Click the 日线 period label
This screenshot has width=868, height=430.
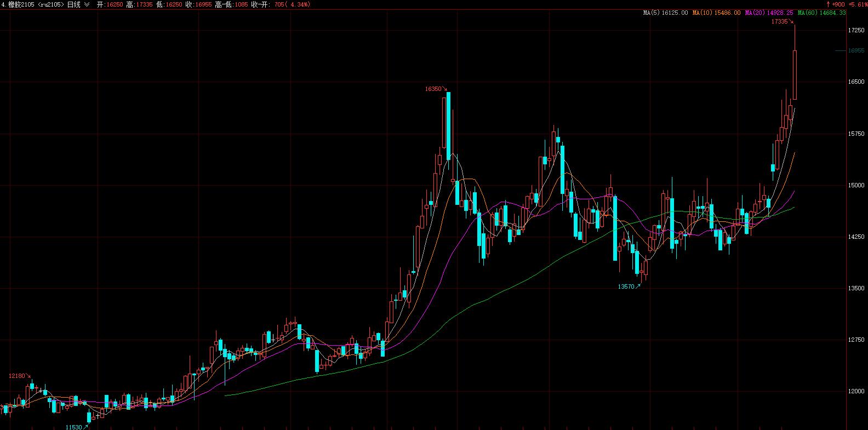74,4
